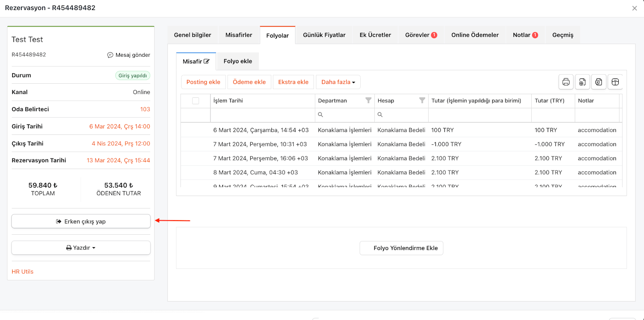Open the HR Utils link

[x=23, y=272]
